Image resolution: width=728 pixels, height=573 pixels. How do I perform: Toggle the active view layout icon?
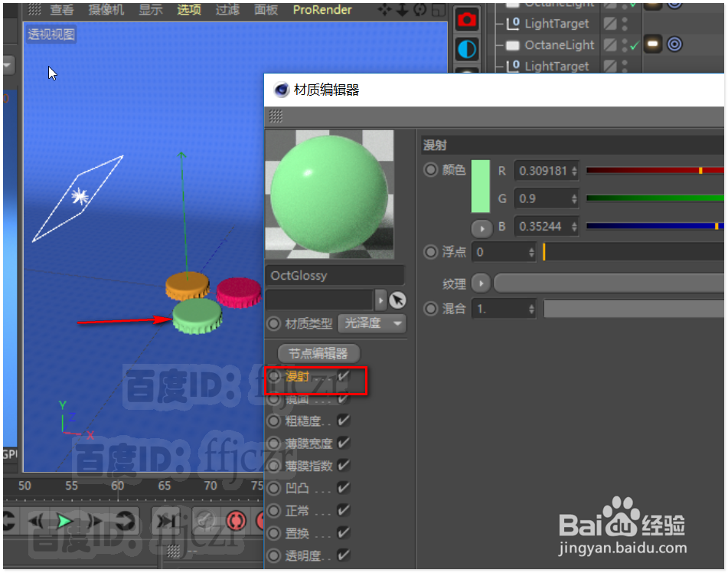[x=439, y=10]
